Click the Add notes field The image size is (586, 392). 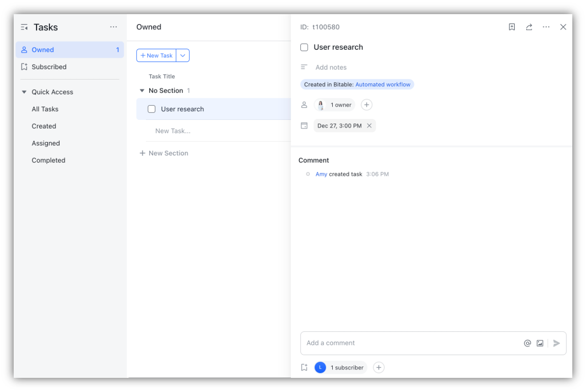[x=331, y=67]
